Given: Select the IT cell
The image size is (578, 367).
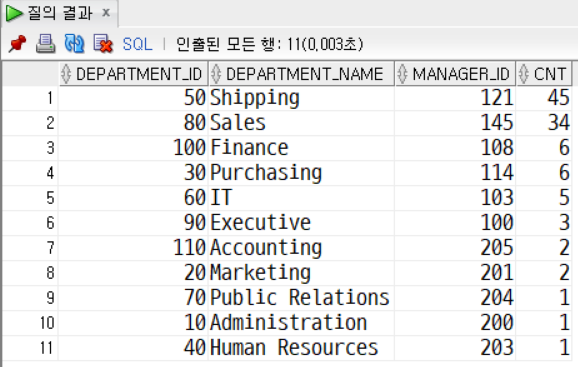Looking at the screenshot, I should click(302, 198).
